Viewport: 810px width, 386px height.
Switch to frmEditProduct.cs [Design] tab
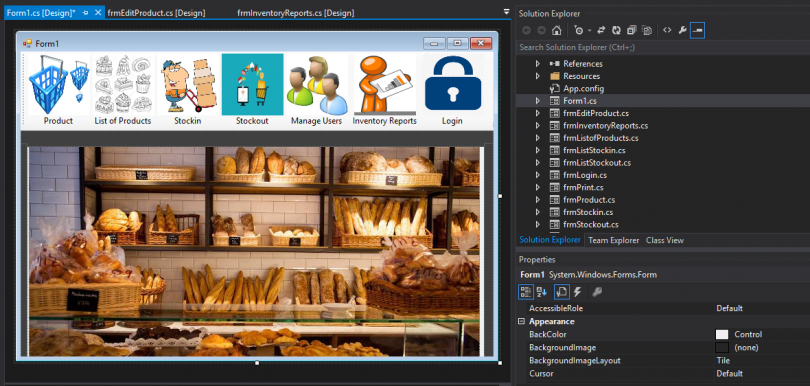point(156,13)
